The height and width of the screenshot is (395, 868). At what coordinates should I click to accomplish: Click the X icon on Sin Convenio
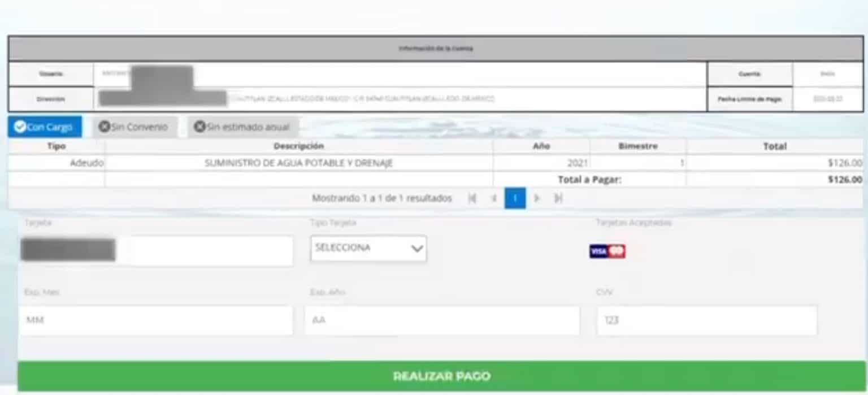pos(105,127)
